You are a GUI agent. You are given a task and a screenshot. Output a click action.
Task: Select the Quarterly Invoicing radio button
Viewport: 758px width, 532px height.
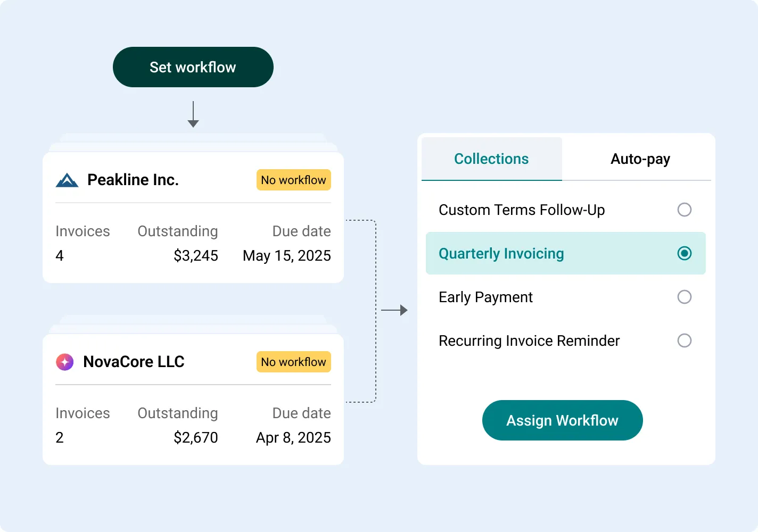684,253
